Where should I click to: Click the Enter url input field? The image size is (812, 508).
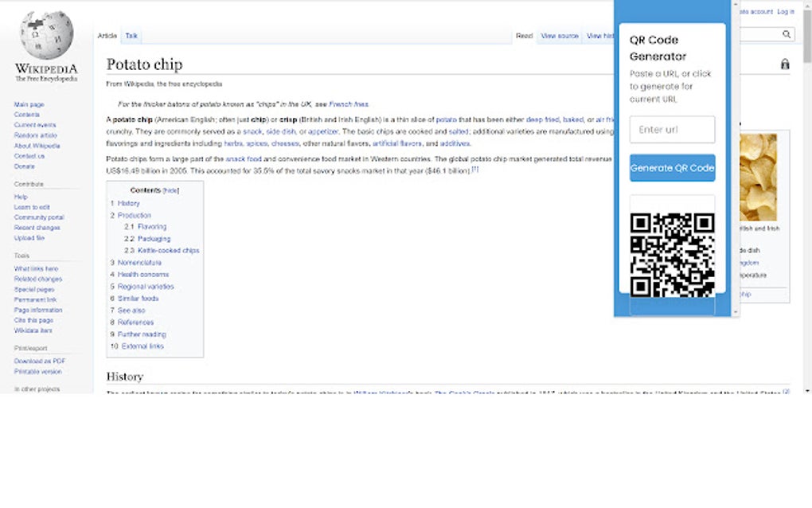[x=673, y=129]
